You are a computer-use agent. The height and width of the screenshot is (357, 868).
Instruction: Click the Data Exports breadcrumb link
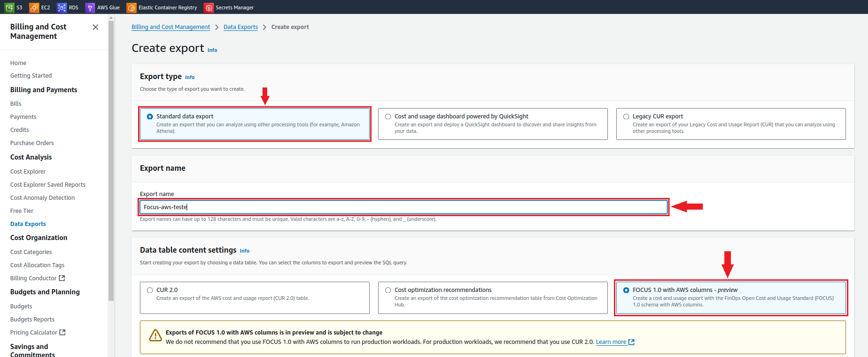coord(241,27)
